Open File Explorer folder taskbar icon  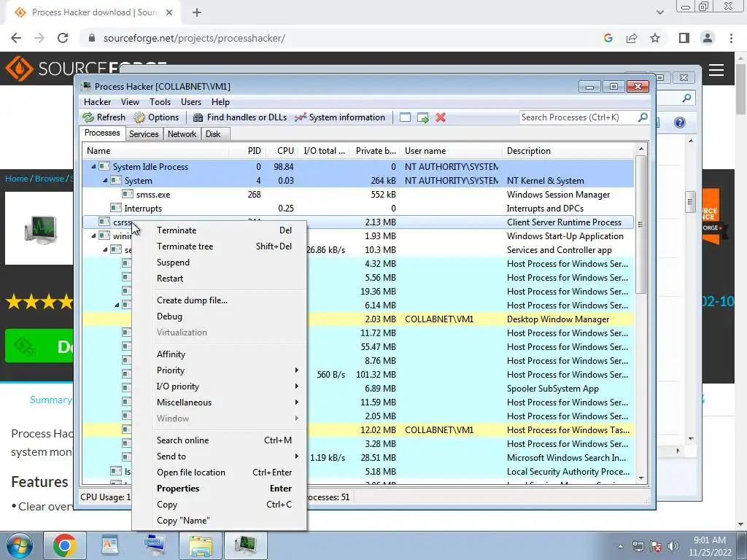point(201,545)
